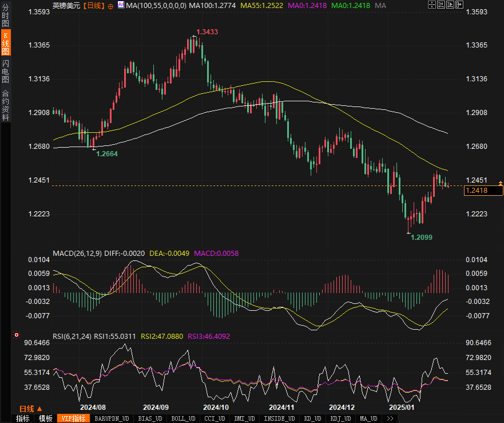Open 闪电图 view in sidebar
Image resolution: width=504 pixels, height=423 pixels.
[5, 72]
